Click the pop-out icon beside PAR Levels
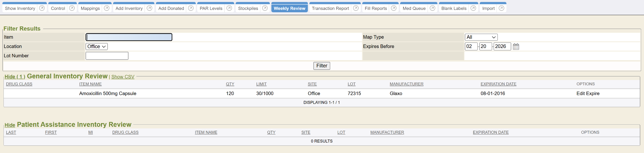 (229, 8)
